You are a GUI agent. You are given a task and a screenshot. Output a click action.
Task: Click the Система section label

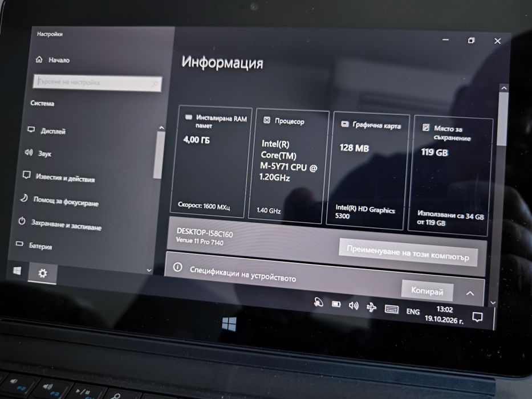(42, 103)
